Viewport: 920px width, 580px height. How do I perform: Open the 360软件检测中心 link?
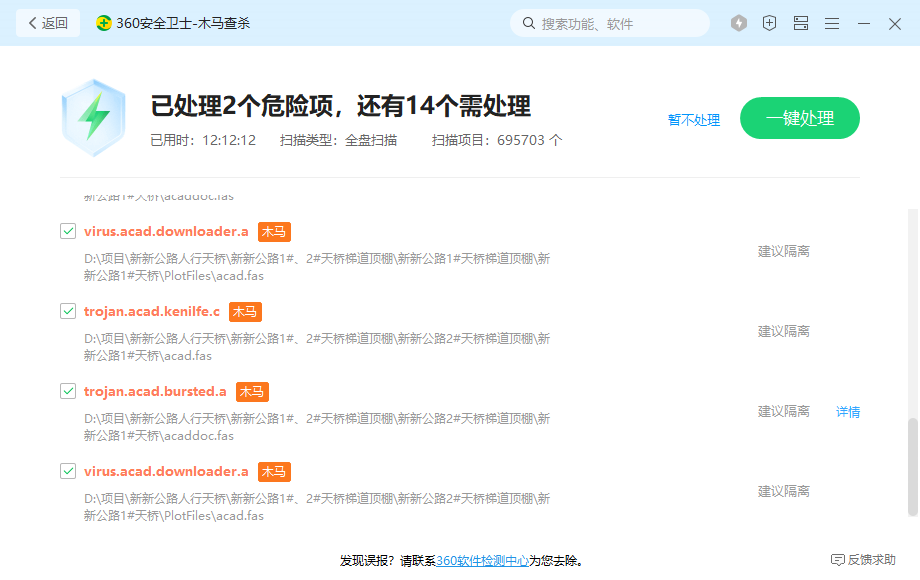(482, 561)
